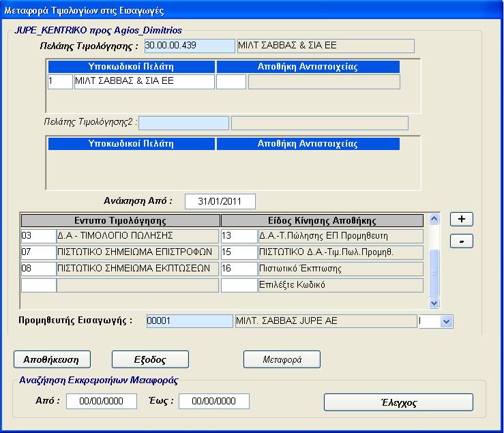Click the Μεταφορά button
The width and height of the screenshot is (504, 433).
pos(282,359)
